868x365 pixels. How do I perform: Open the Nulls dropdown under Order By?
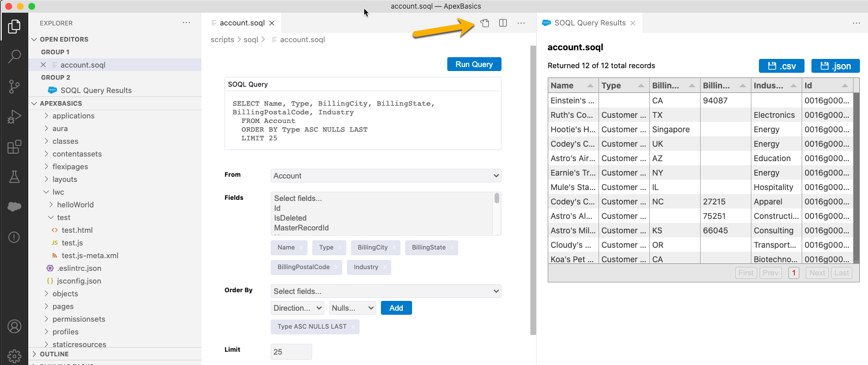(352, 308)
